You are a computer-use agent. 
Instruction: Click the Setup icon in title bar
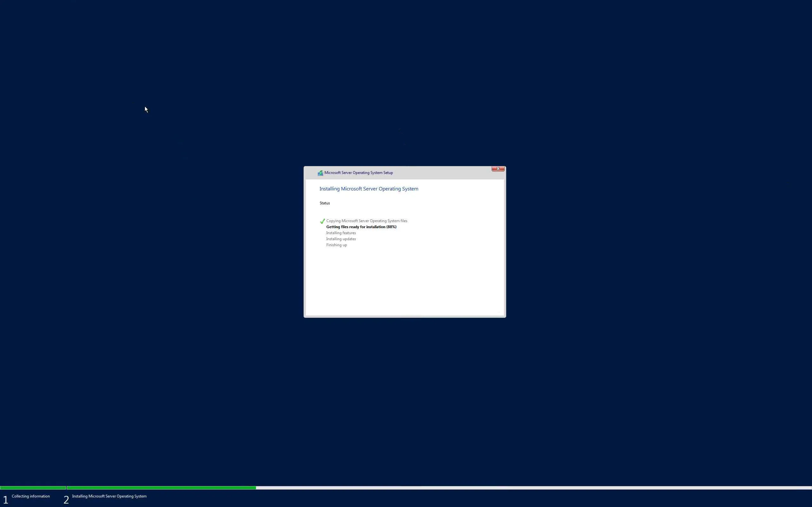pyautogui.click(x=320, y=173)
